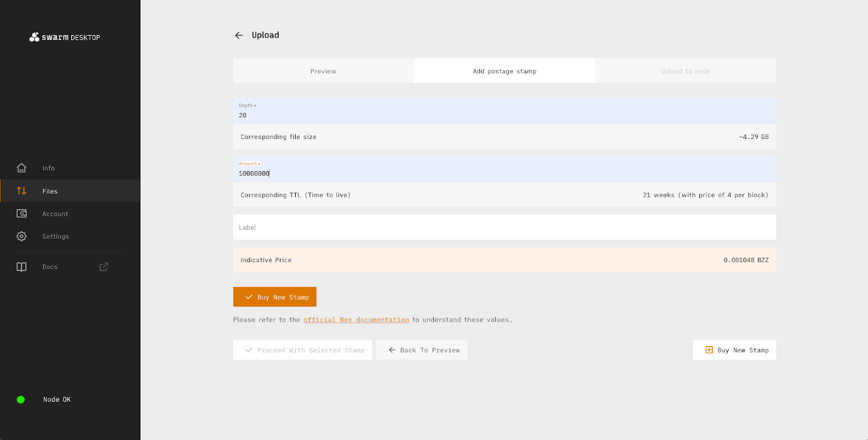This screenshot has height=440, width=868.
Task: Open the Settings gear icon
Action: [x=21, y=237]
